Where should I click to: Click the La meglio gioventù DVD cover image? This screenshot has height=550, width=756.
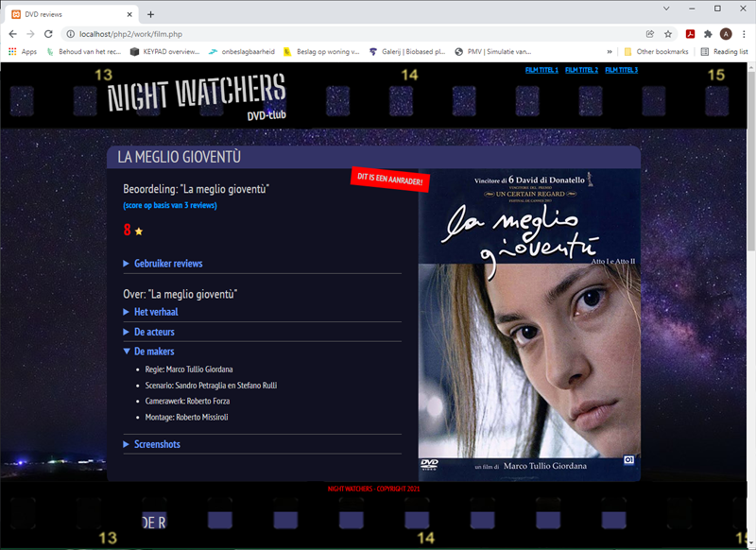coord(529,324)
